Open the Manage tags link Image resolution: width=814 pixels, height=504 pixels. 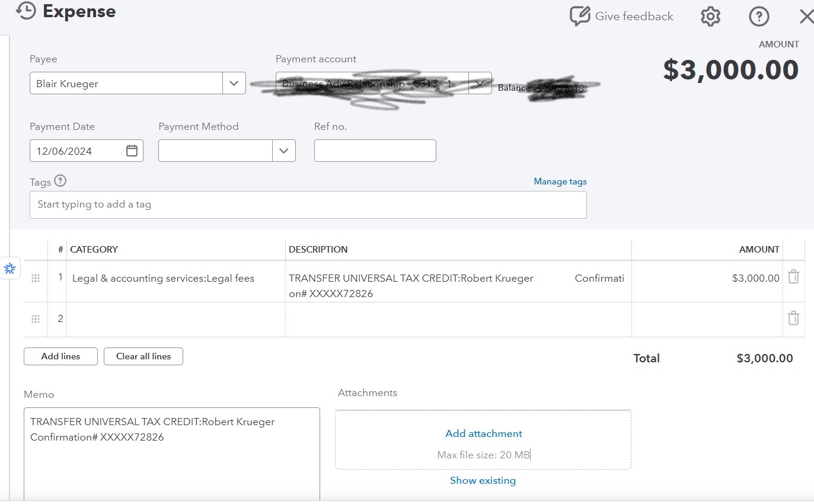560,181
